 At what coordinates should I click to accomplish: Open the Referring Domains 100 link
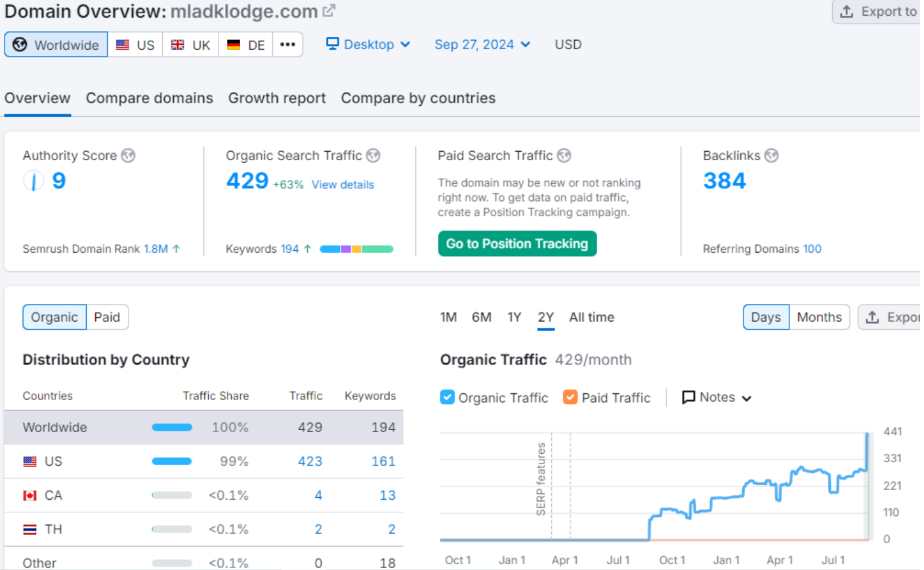tap(812, 249)
